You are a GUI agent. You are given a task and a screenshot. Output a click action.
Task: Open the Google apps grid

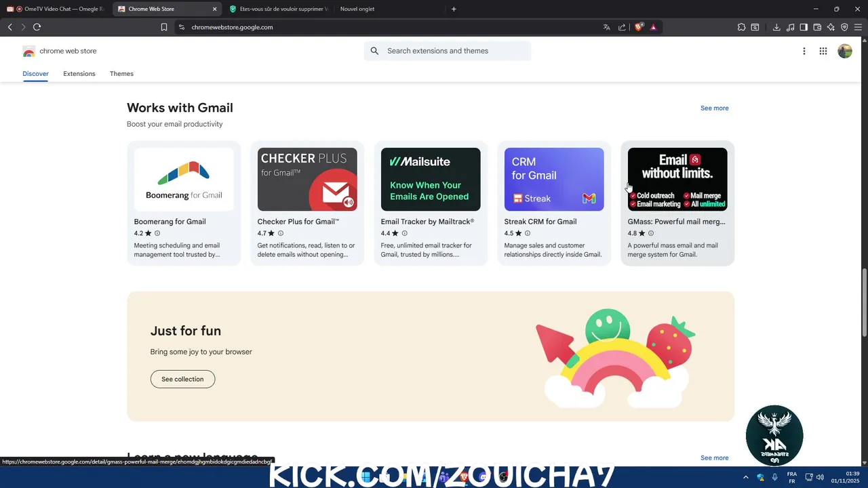pos(823,51)
